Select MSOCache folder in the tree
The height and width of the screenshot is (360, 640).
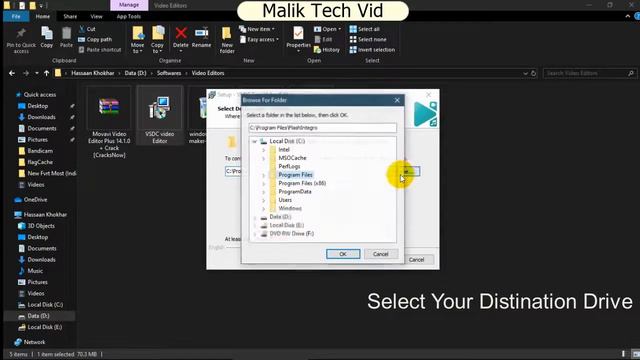[292, 158]
